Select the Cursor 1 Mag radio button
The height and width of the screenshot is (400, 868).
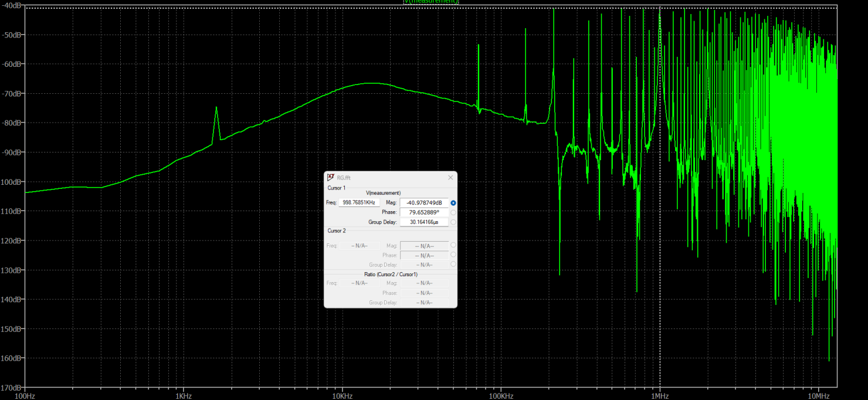(x=453, y=202)
